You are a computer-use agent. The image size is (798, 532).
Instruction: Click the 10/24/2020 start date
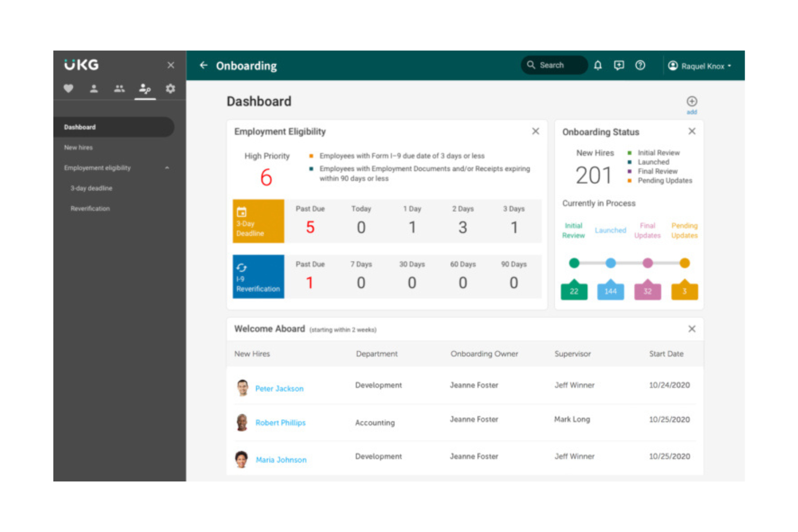click(x=670, y=385)
